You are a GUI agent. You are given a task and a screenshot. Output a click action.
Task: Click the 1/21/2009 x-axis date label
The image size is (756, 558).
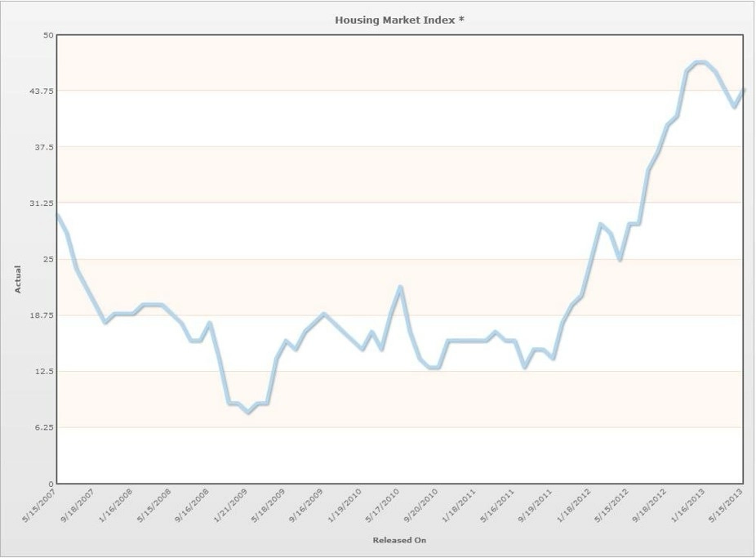pyautogui.click(x=230, y=505)
